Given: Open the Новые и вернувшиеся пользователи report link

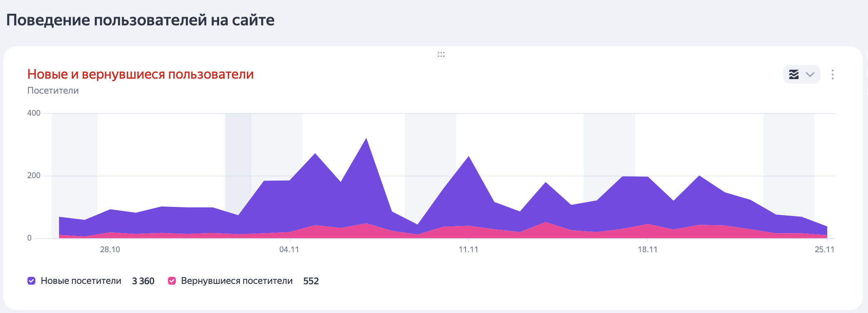Looking at the screenshot, I should pos(141,74).
